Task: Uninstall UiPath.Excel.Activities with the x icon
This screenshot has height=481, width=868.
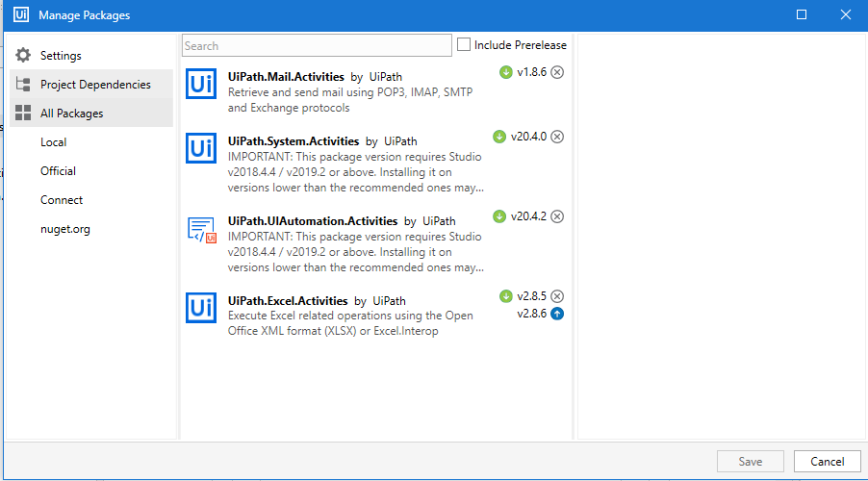Action: (557, 296)
